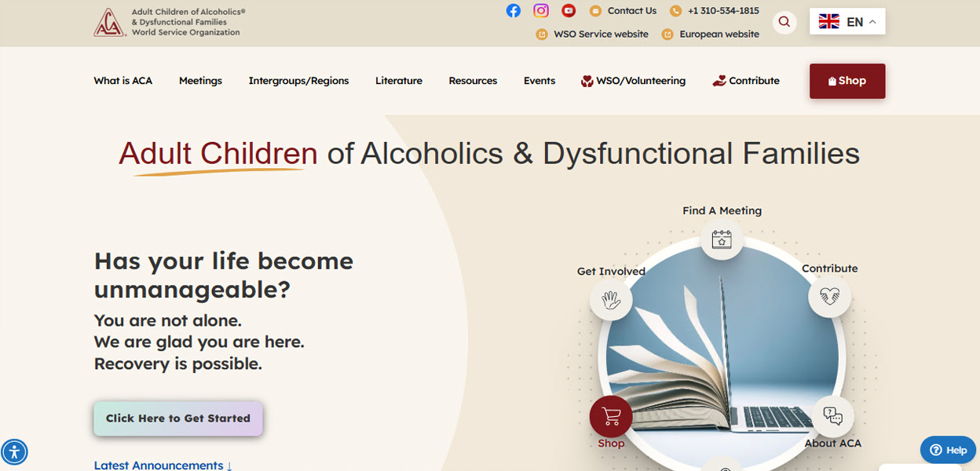The image size is (980, 471).
Task: Open the Intergroups/Regions menu
Action: click(x=298, y=81)
